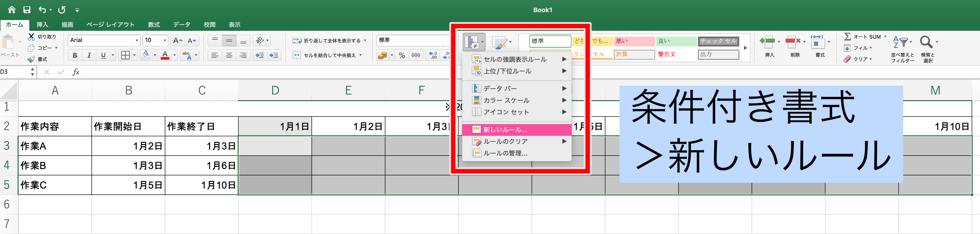Screen dimensions: 980x234
Task: Toggle bold formatting
Action: (x=75, y=55)
